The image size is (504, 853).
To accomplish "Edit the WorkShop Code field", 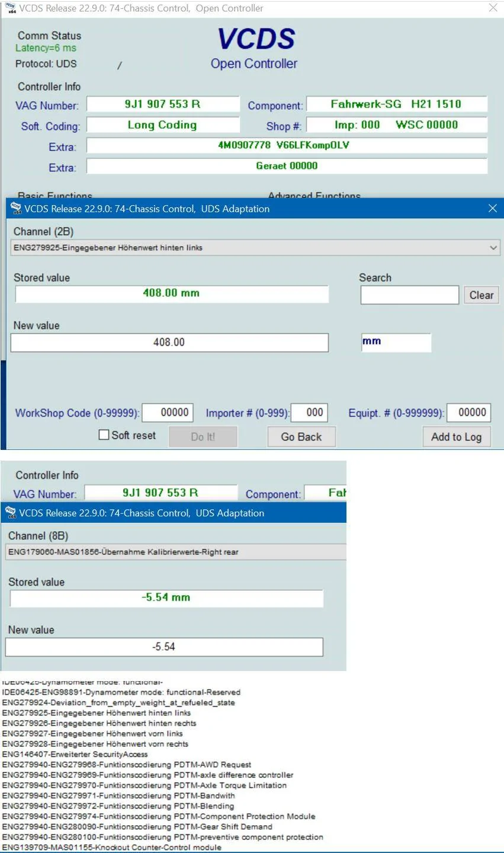I will (x=168, y=413).
